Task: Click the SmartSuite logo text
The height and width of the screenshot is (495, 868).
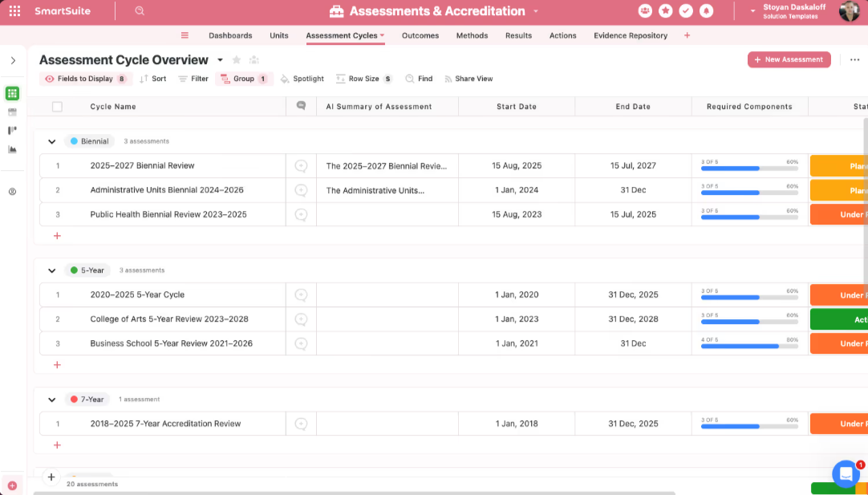Action: click(x=63, y=11)
